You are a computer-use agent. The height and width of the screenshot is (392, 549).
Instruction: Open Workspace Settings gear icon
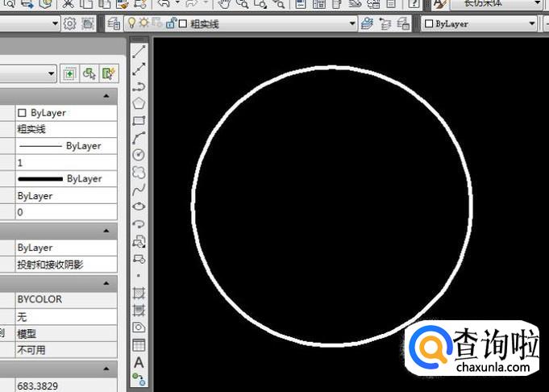[x=69, y=24]
